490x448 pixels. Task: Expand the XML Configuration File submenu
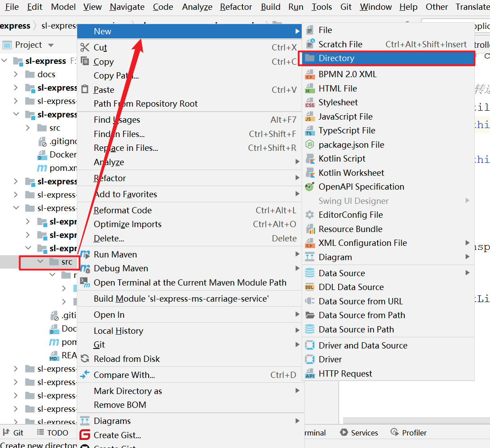click(x=468, y=243)
